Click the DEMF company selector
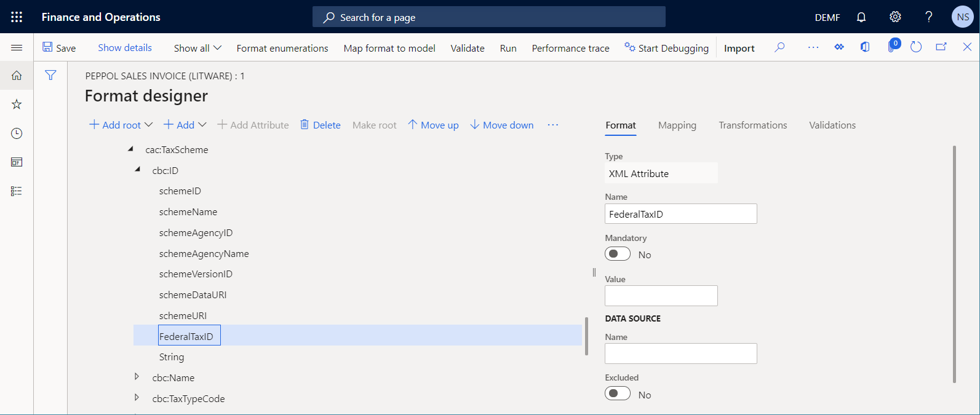Image resolution: width=980 pixels, height=415 pixels. (827, 17)
